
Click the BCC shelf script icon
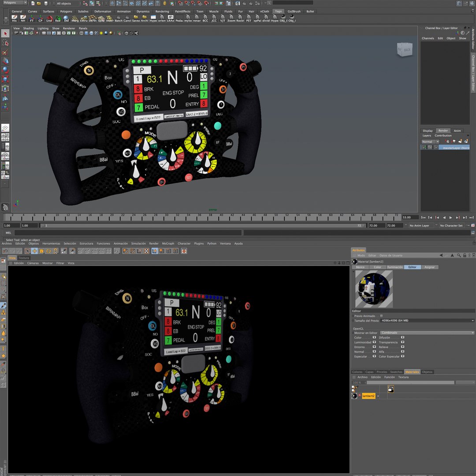(x=205, y=19)
